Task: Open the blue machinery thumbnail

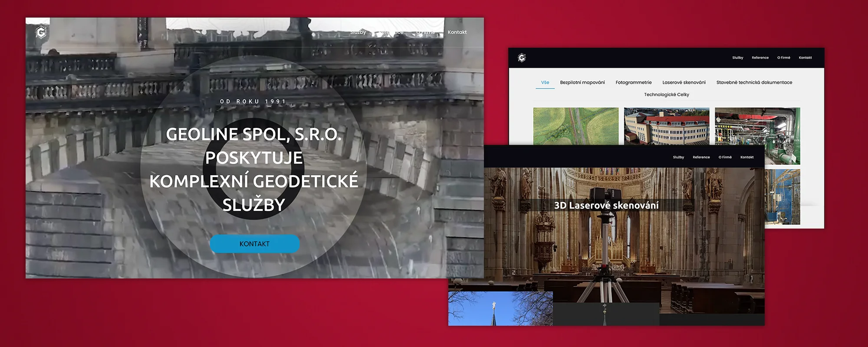Action: click(783, 197)
